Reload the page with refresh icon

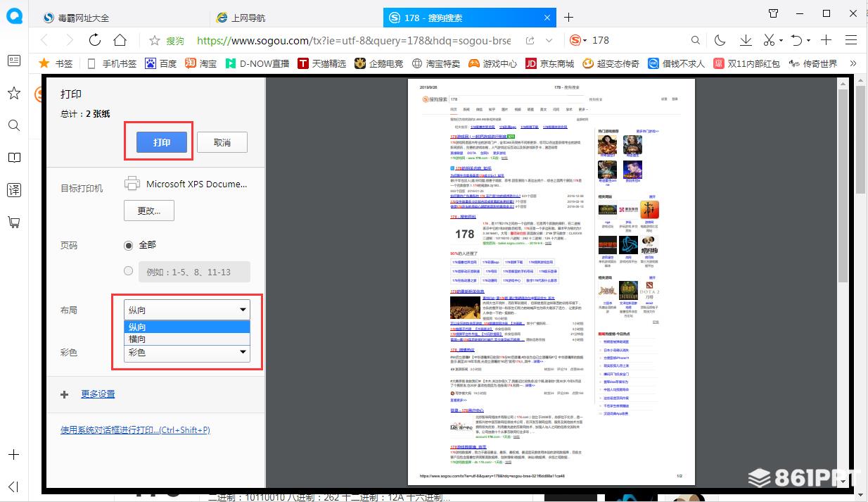tap(95, 40)
